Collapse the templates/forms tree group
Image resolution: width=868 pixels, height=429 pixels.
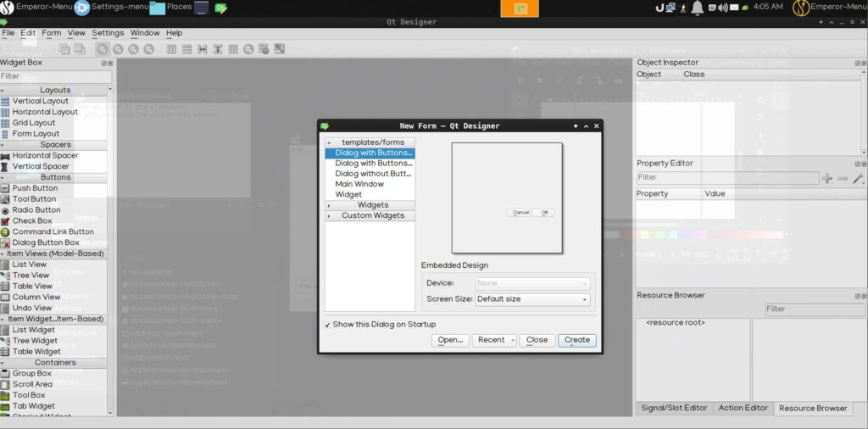click(329, 142)
